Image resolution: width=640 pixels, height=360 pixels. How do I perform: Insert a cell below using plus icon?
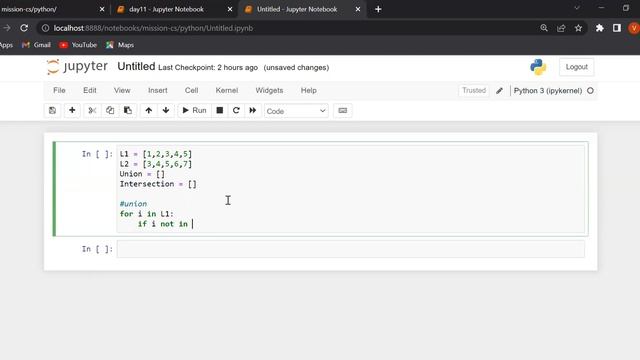coord(72,111)
